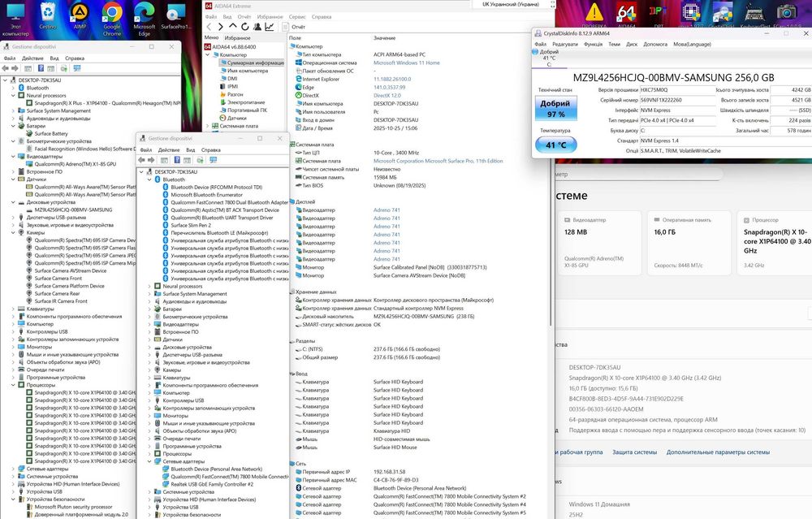Click blue help icon in background Device Manager toolbar
Image resolution: width=812 pixels, height=519 pixels.
[x=41, y=68]
